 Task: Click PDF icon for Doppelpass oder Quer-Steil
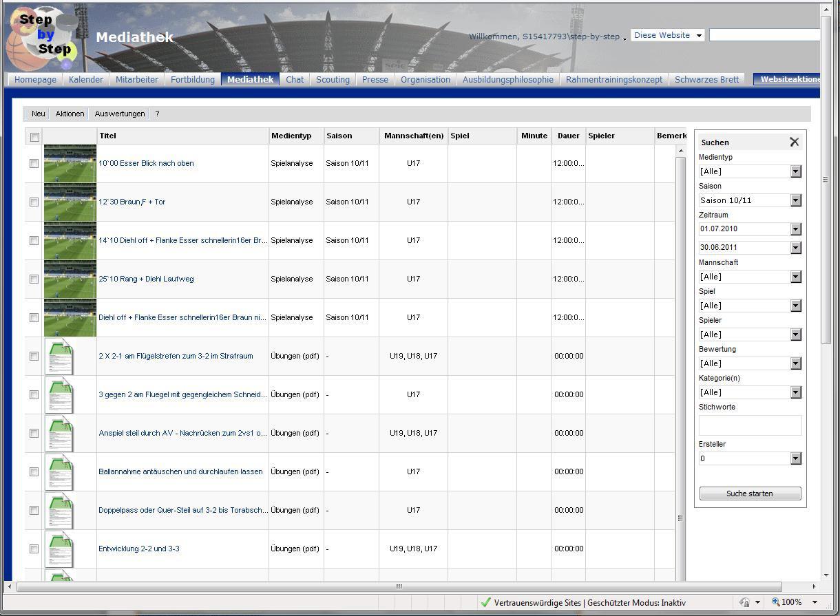[x=59, y=510]
